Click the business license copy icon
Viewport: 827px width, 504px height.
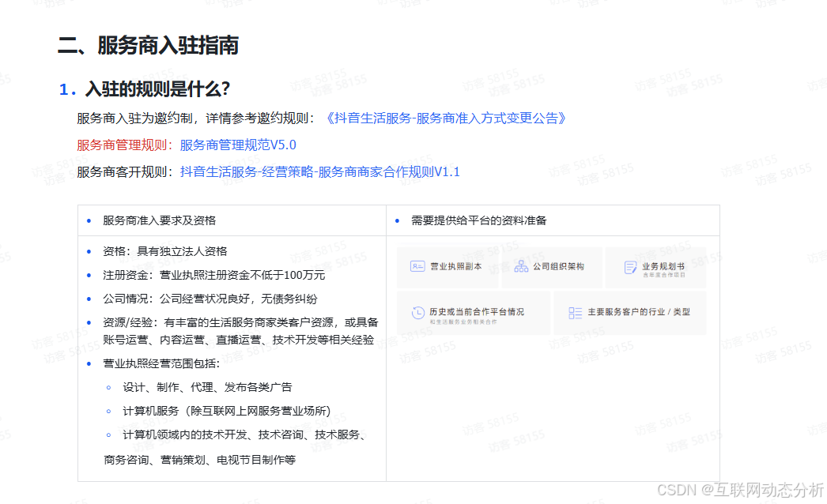coord(417,266)
